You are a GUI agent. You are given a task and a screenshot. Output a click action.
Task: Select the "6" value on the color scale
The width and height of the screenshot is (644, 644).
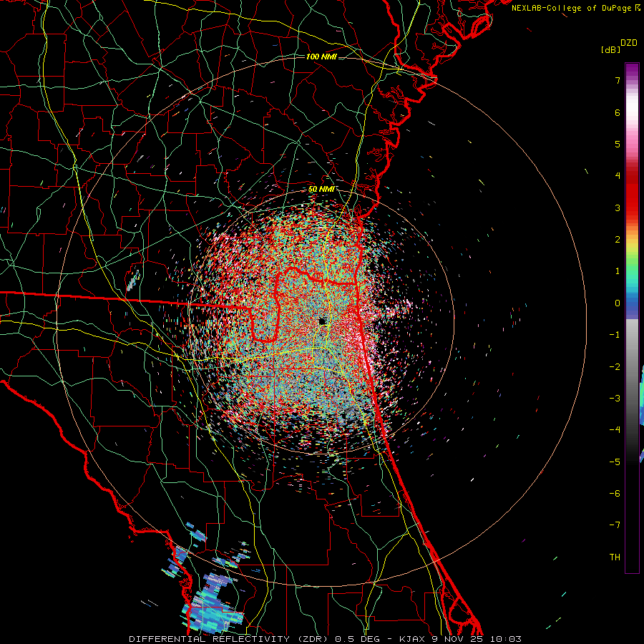coord(618,112)
